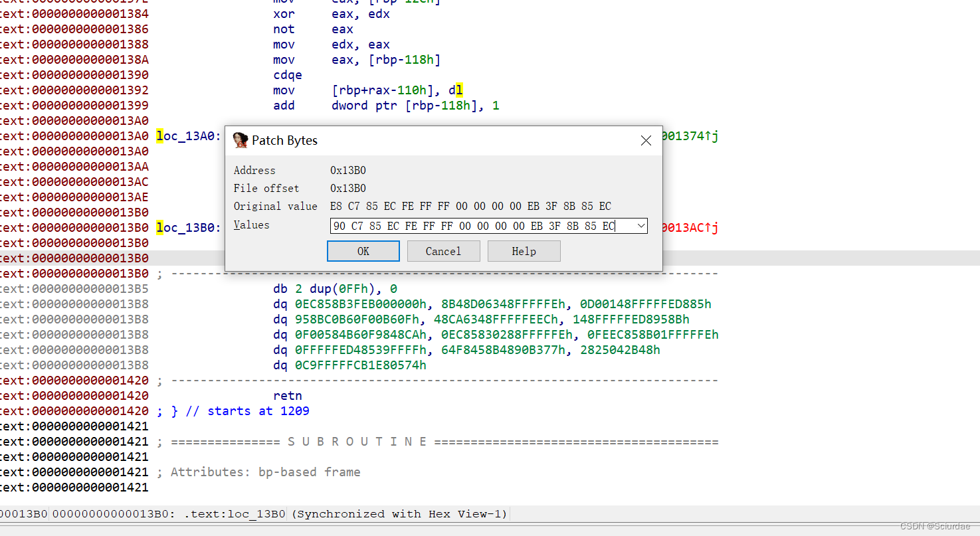This screenshot has width=980, height=536.
Task: Select the cdqe instruction
Action: pos(288,75)
